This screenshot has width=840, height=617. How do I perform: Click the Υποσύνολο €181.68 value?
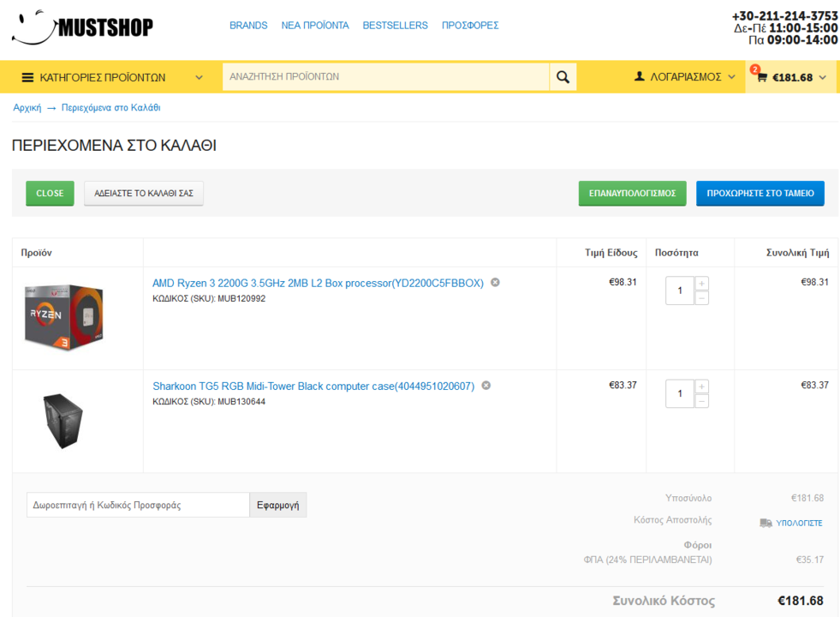[x=807, y=498]
